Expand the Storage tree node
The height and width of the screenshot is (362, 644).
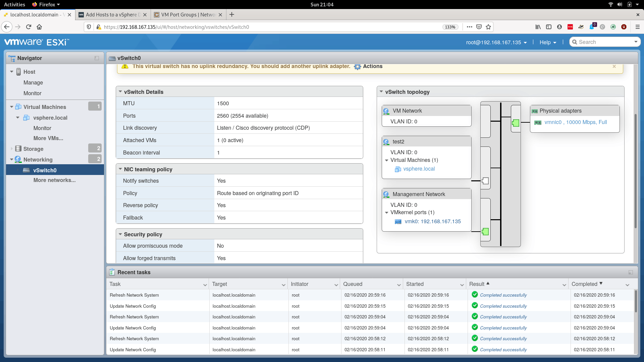tap(12, 148)
